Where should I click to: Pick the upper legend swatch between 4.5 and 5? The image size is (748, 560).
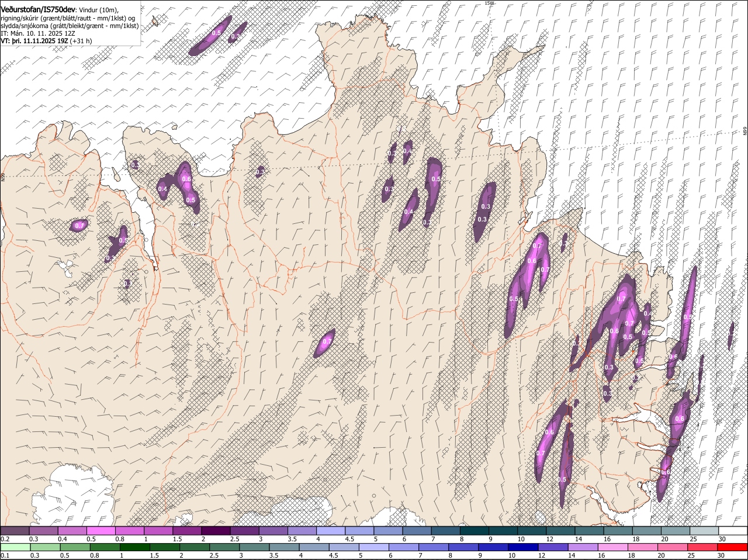359,530
